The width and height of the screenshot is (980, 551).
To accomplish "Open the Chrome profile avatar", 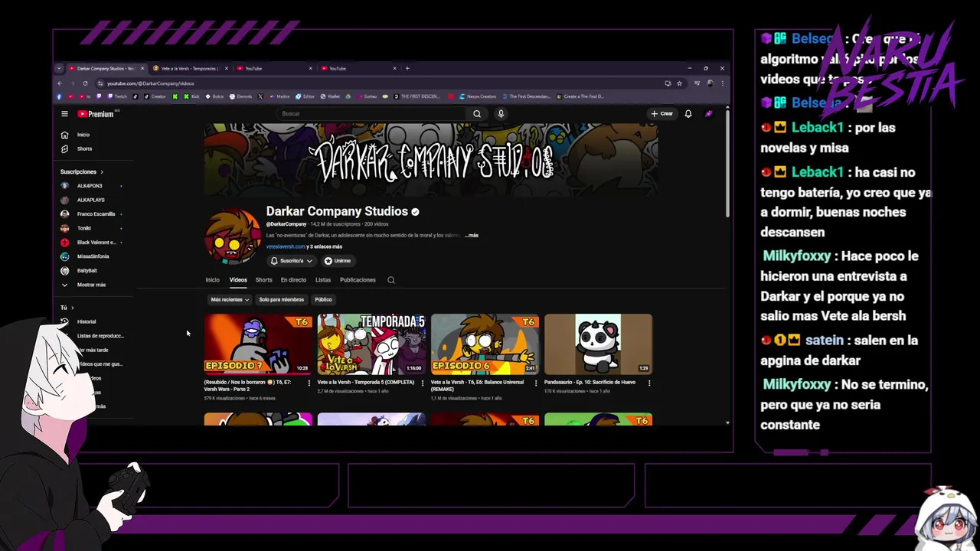I will [x=710, y=83].
